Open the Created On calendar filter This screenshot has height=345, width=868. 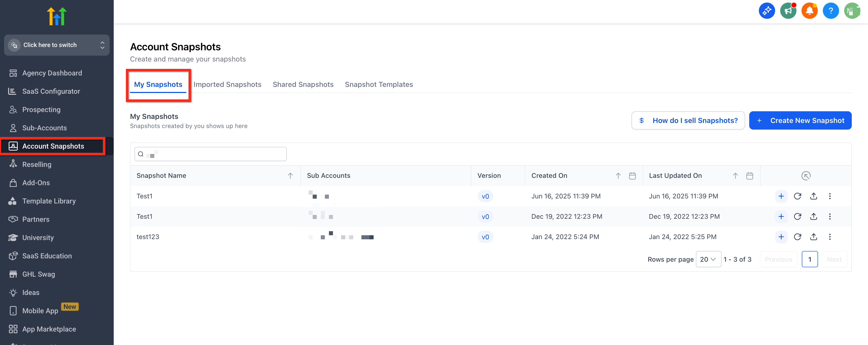(632, 176)
